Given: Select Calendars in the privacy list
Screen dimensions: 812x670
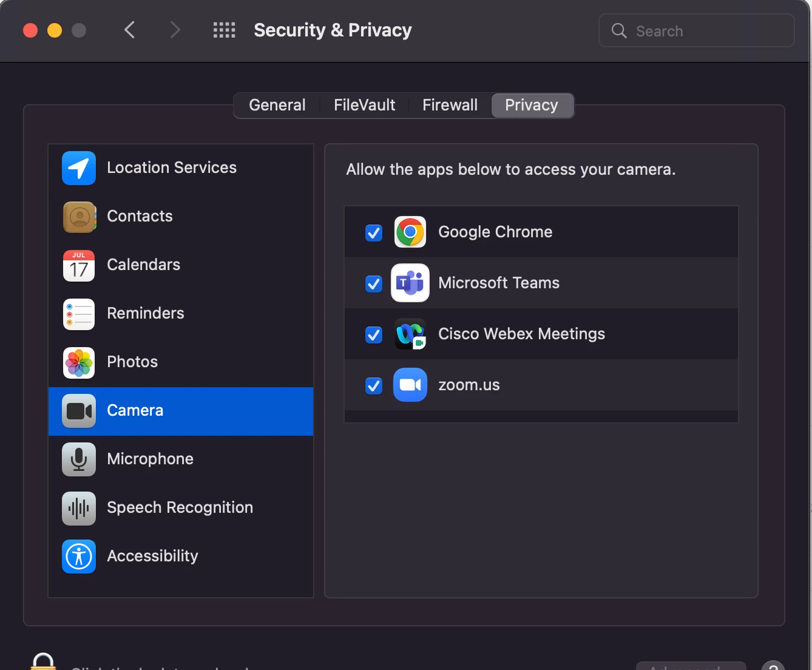Looking at the screenshot, I should pos(181,265).
